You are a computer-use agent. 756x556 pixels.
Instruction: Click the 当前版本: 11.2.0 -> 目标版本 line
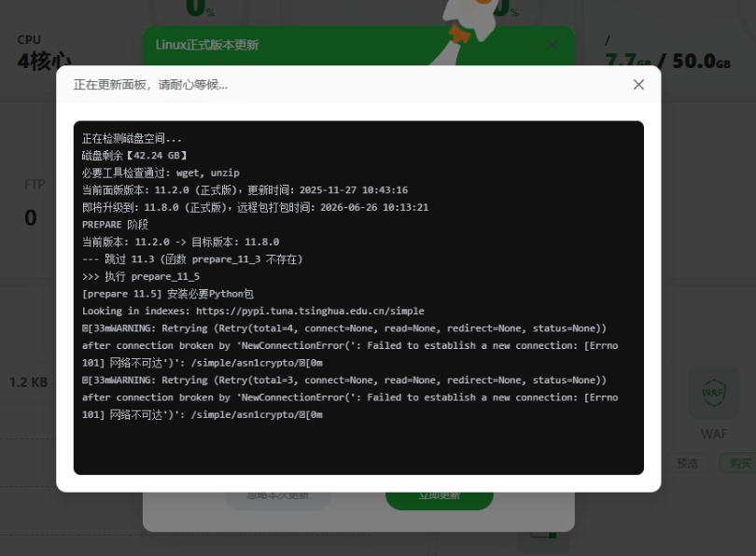181,242
